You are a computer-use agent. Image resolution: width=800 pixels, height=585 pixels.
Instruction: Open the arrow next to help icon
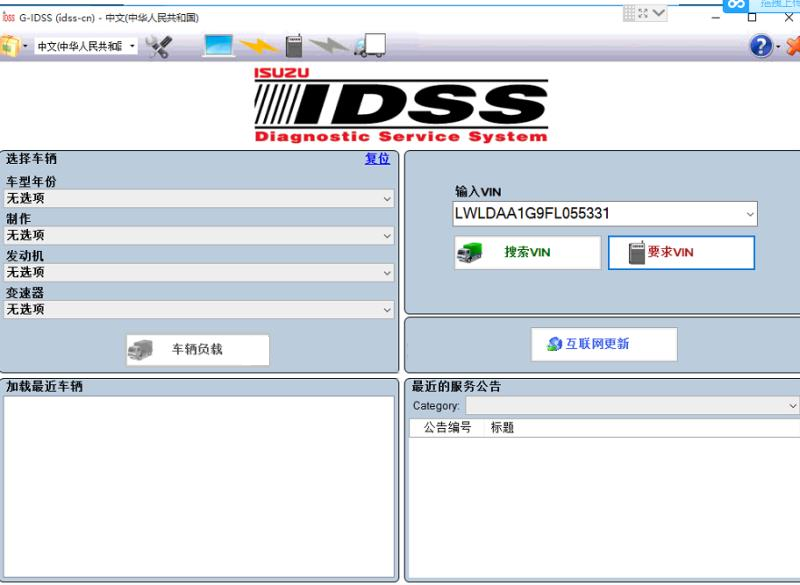pos(778,46)
